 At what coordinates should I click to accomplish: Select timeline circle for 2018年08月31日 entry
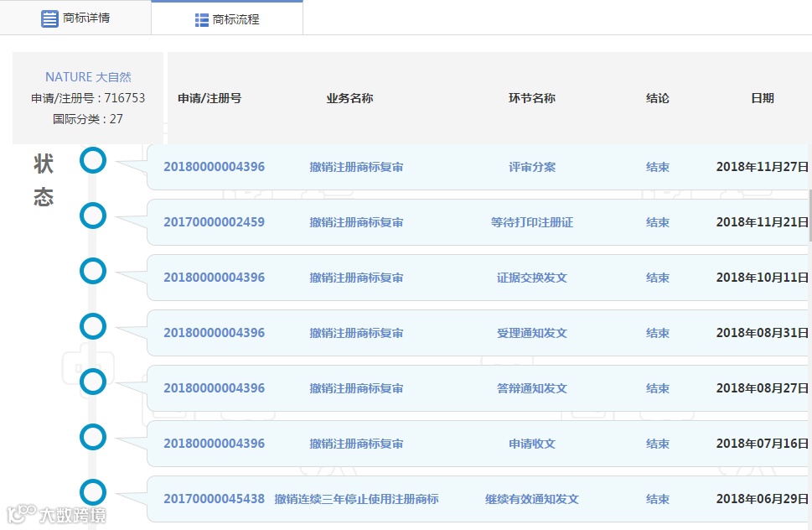[x=93, y=326]
